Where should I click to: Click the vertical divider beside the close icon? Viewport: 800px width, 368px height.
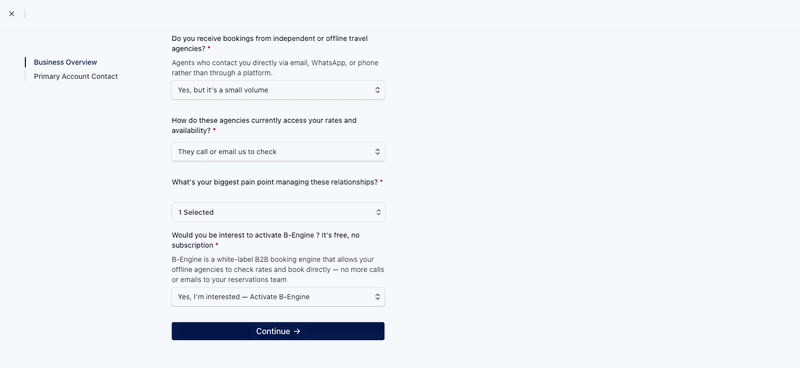coord(25,14)
